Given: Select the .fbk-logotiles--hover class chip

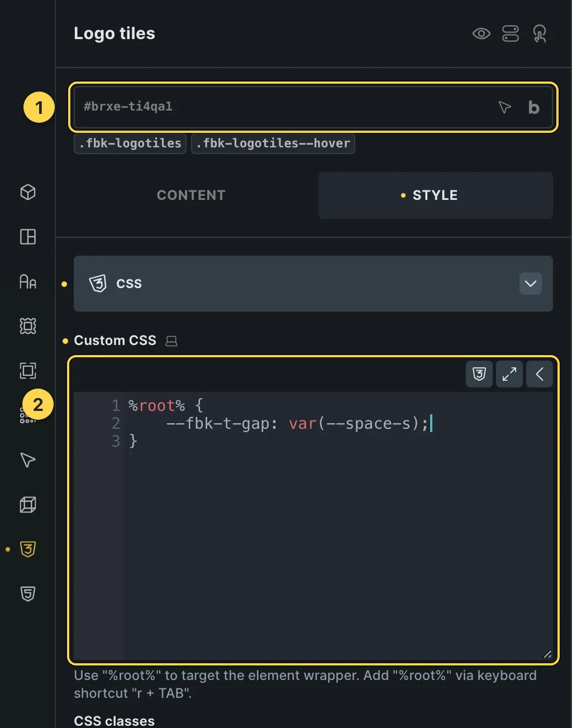Looking at the screenshot, I should click(273, 143).
